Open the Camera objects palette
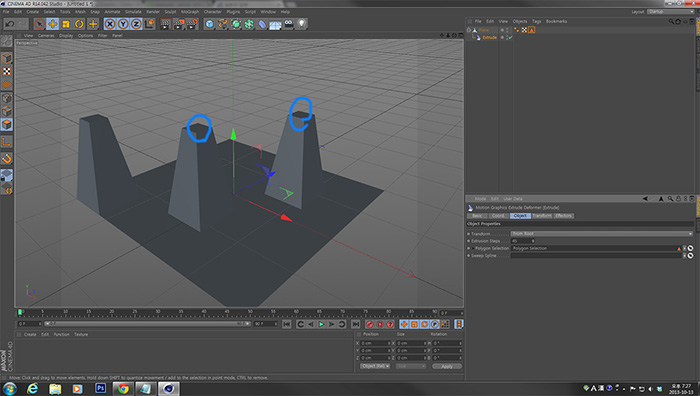Image resolution: width=700 pixels, height=396 pixels. 289,24
